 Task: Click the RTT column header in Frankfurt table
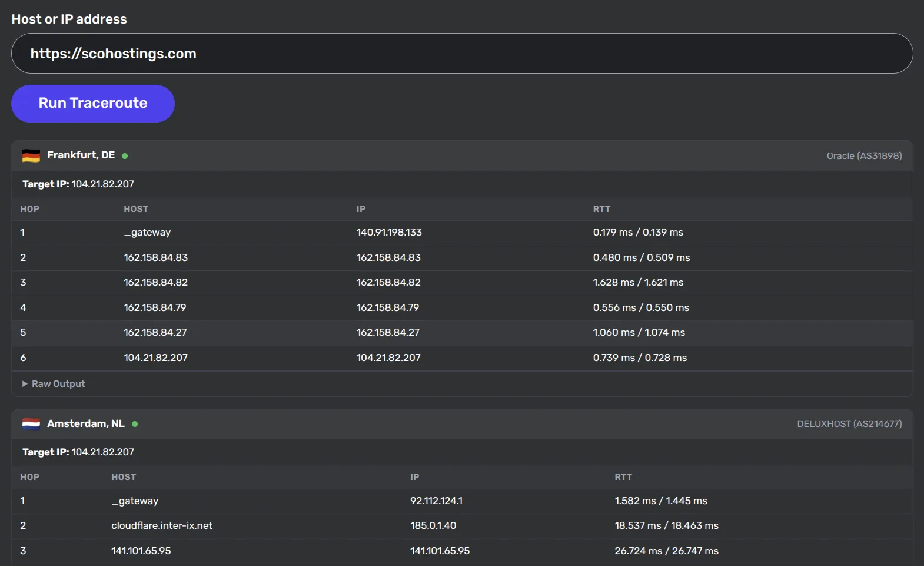point(601,209)
